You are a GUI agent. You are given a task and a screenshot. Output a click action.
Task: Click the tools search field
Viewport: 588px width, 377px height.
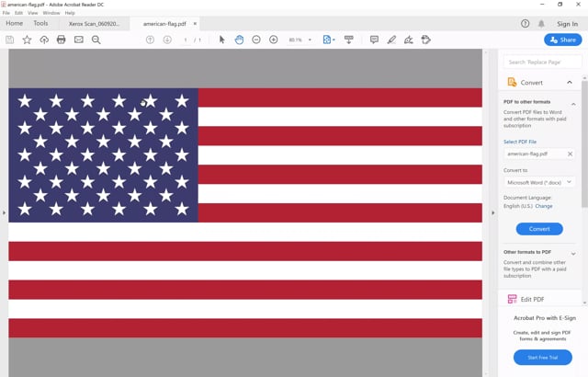tap(543, 62)
